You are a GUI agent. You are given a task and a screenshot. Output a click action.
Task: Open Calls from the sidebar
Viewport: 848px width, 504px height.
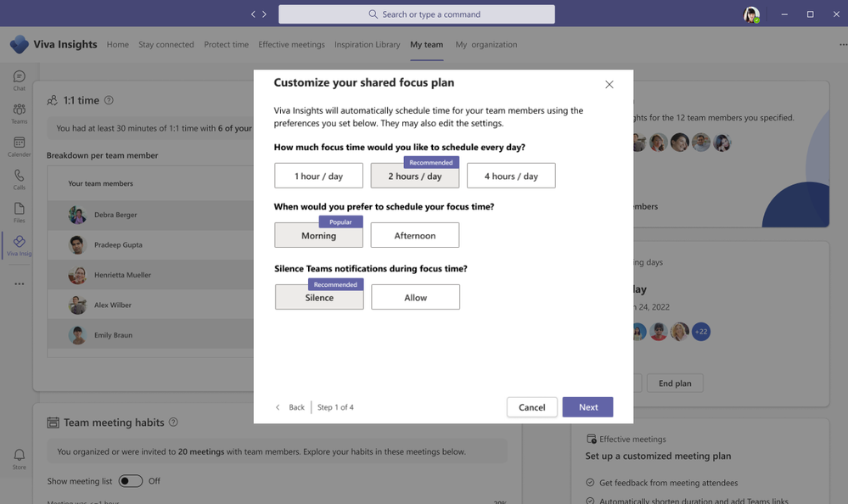[19, 179]
